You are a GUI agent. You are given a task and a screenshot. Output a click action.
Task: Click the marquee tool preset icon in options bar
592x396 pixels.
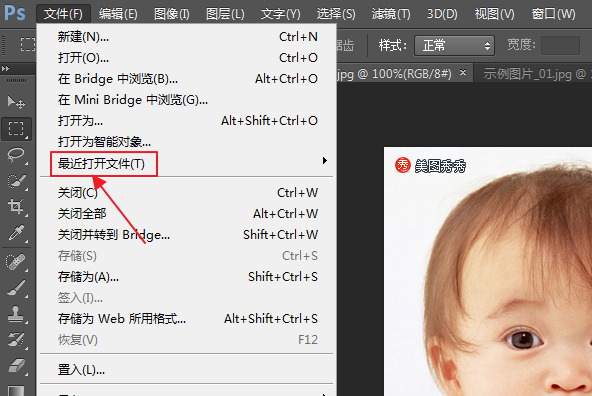click(x=27, y=45)
